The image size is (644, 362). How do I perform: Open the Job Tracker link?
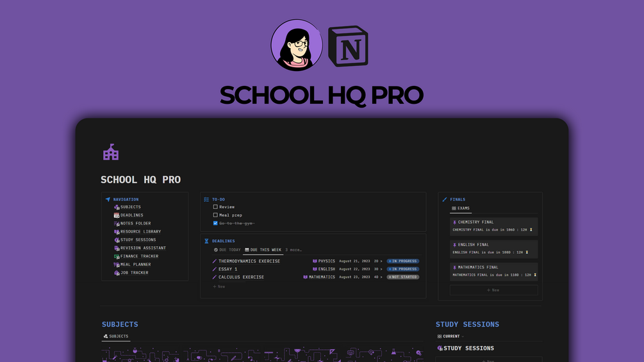click(x=135, y=273)
